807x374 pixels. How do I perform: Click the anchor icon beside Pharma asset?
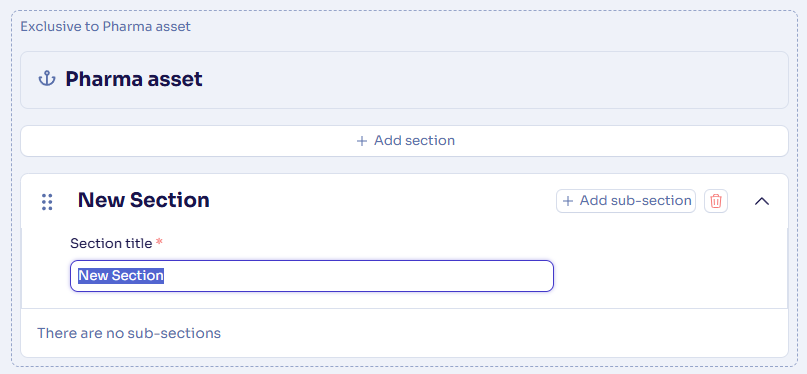point(47,79)
